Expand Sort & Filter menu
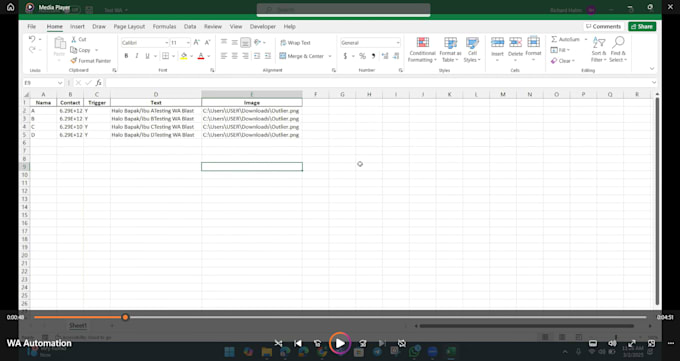This screenshot has height=361, width=680. point(599,49)
